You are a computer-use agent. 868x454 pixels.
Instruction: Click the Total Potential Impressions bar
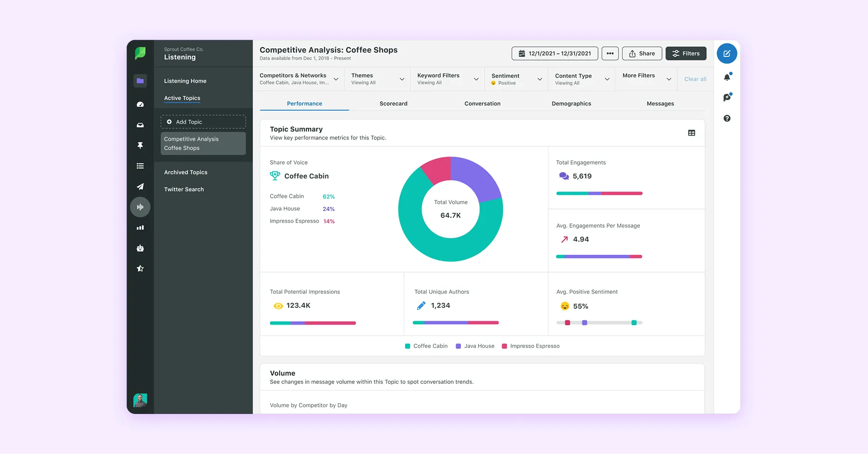coord(313,323)
